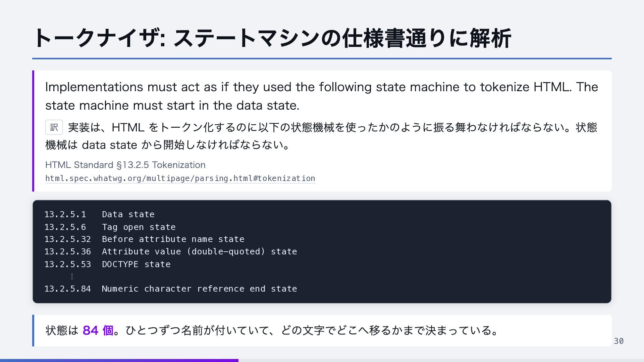Click the blue accent bar of summary box
This screenshot has height=362, width=644.
pyautogui.click(x=33, y=330)
